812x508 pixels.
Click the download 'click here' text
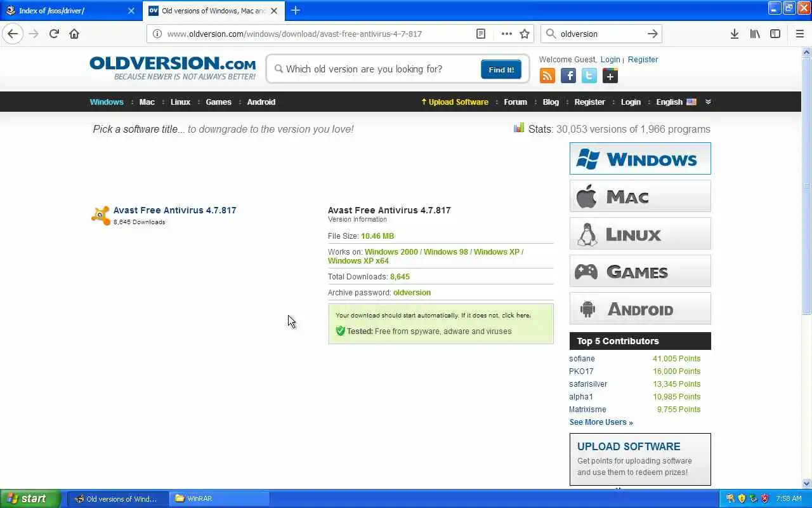[516, 315]
